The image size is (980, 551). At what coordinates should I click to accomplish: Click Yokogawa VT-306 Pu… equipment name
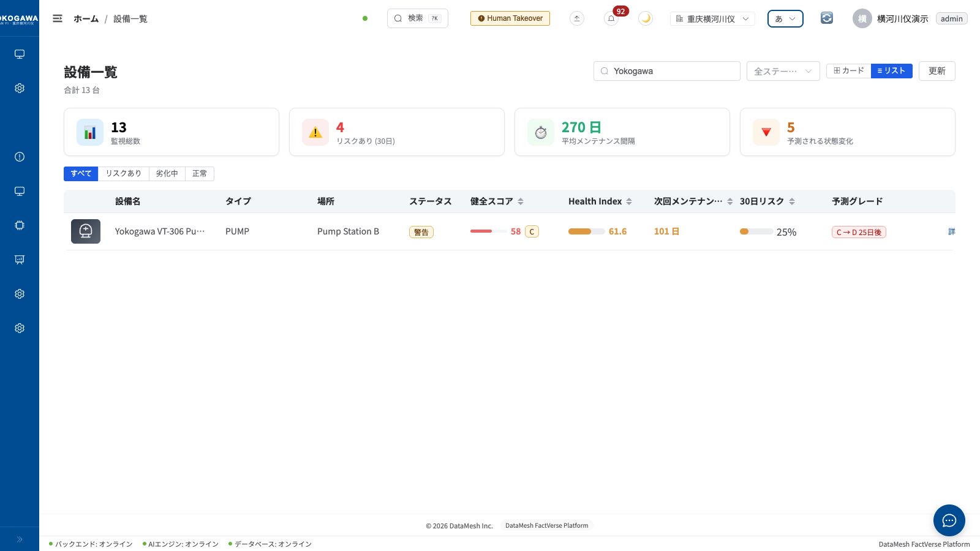click(160, 231)
